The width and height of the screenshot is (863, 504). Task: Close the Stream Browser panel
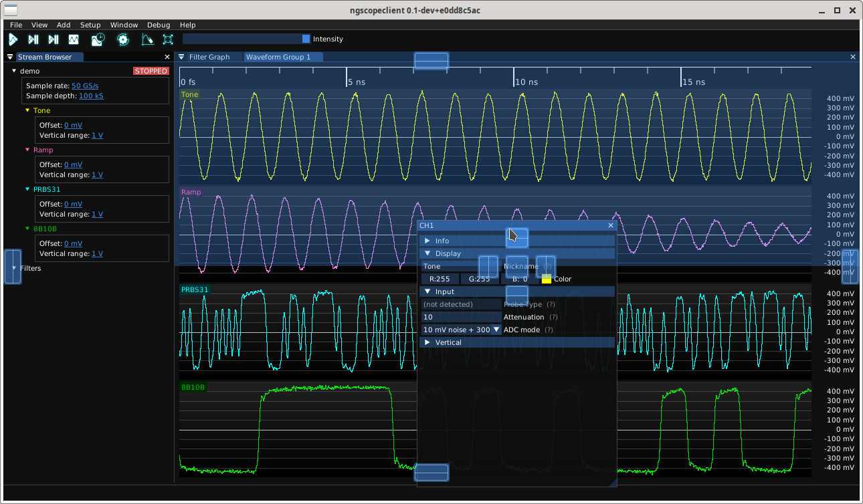tap(167, 57)
